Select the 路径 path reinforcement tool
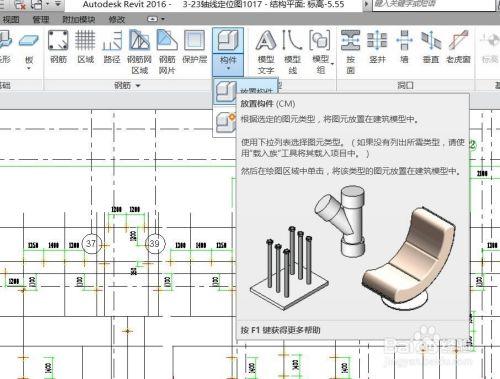 112,47
